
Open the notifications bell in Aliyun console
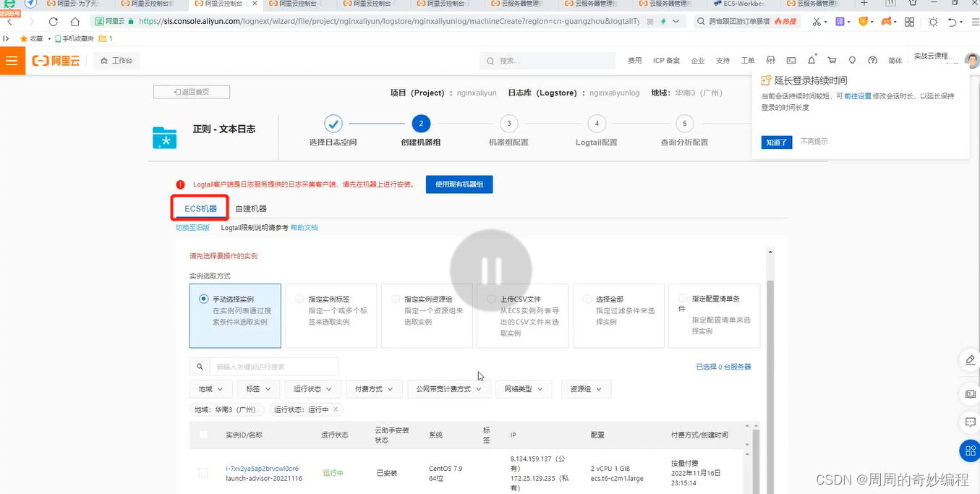coord(811,60)
